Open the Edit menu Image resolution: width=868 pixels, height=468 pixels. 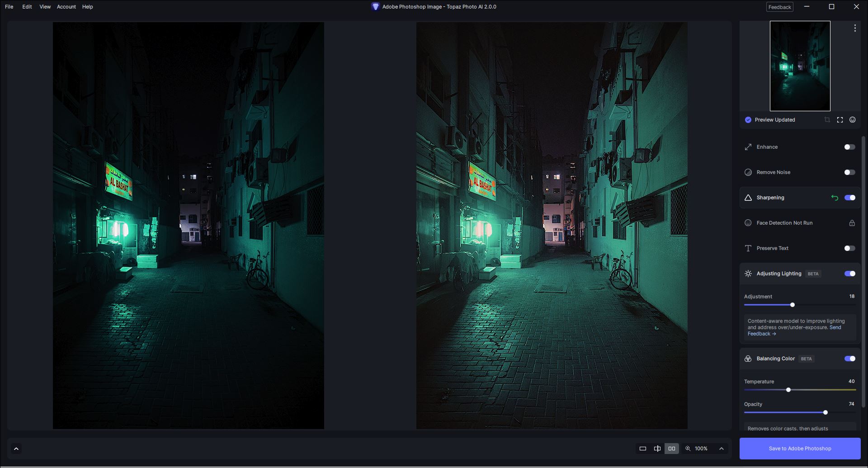27,7
